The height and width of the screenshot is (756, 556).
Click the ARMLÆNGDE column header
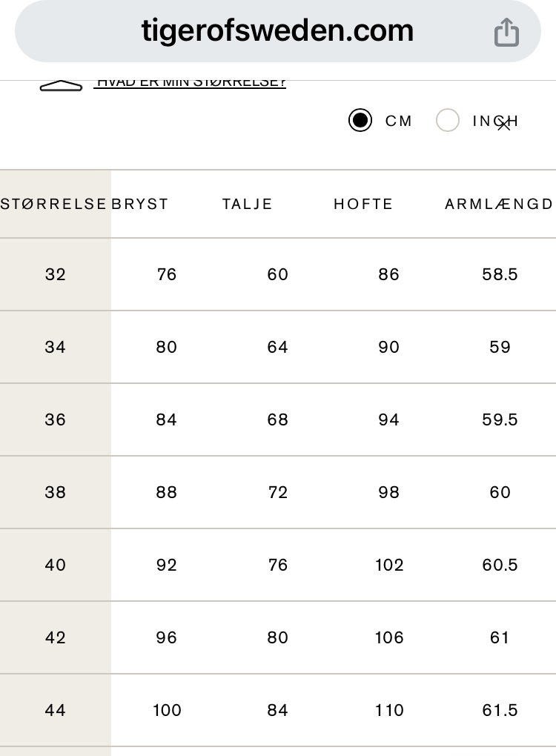(x=499, y=204)
